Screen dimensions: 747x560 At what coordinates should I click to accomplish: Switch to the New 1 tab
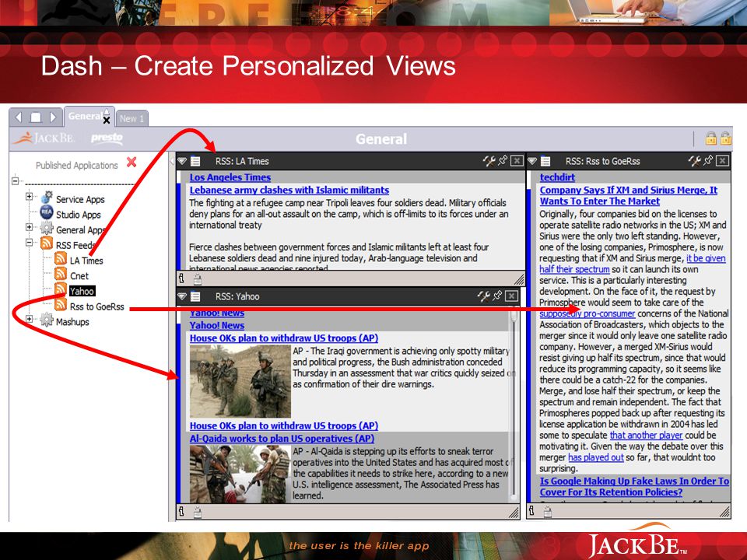coord(132,118)
